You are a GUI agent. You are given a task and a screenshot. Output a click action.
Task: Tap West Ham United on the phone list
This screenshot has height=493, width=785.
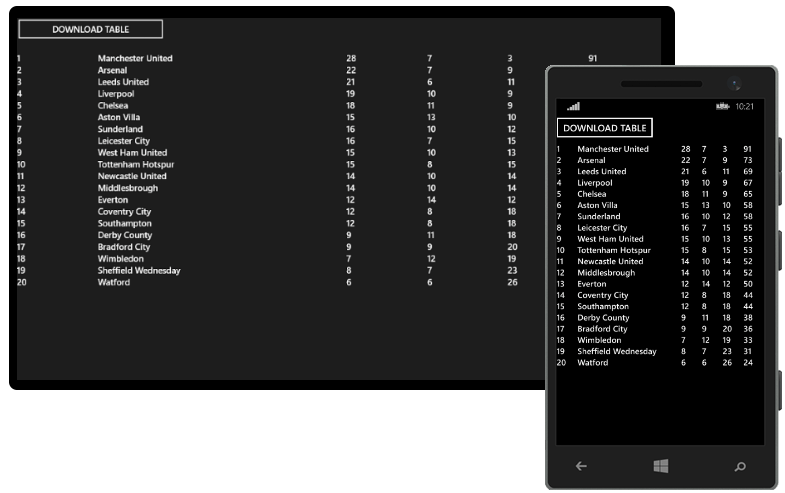click(x=610, y=239)
